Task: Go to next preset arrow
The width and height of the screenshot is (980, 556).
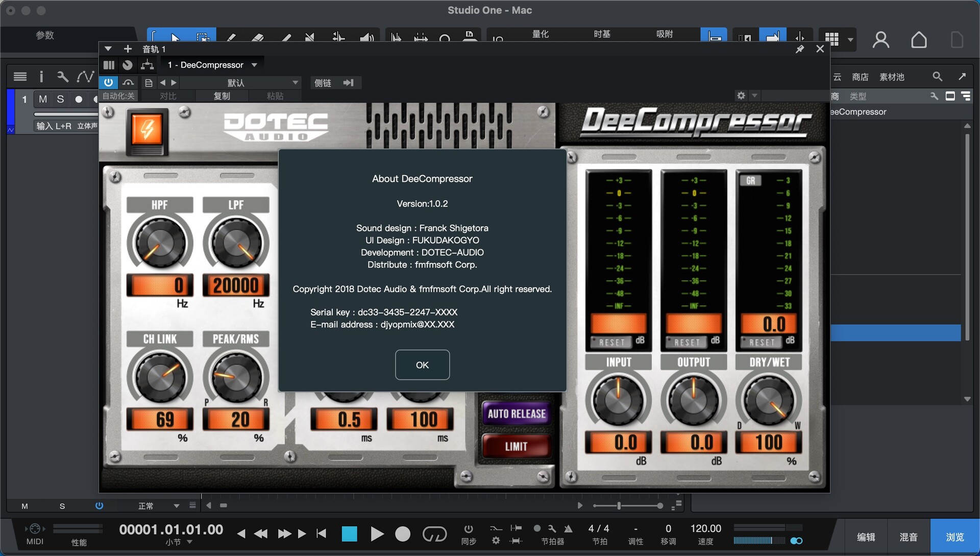Action: (x=174, y=83)
